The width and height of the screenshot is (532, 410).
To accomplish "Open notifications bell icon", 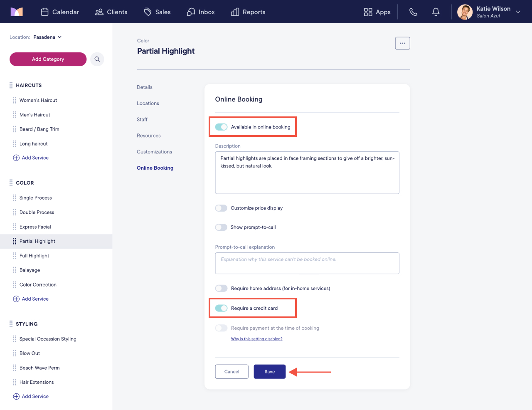I will 436,12.
